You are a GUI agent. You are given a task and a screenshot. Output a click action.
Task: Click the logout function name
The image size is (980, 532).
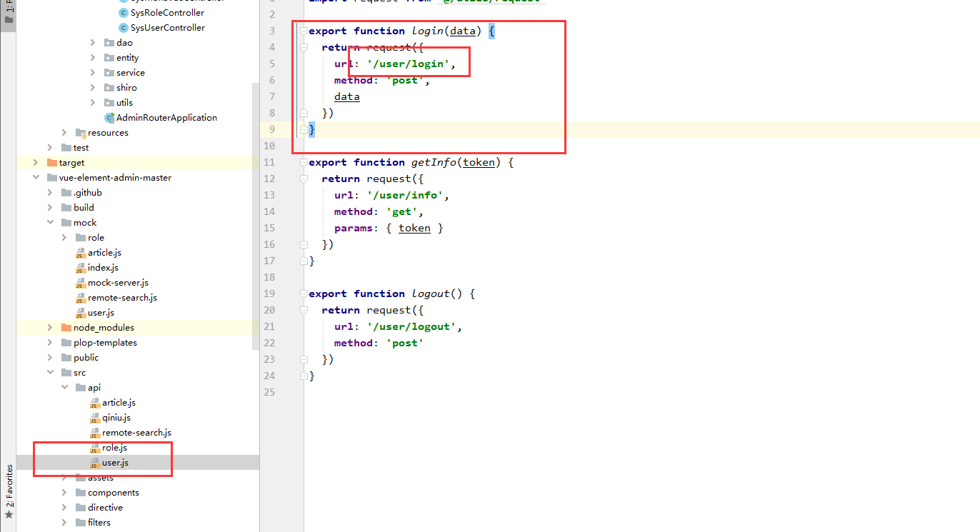431,293
